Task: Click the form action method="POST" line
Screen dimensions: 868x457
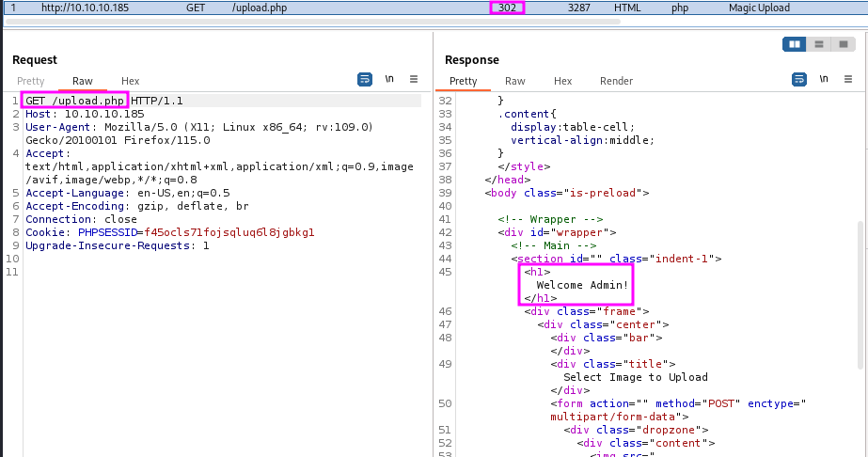Action: (678, 410)
